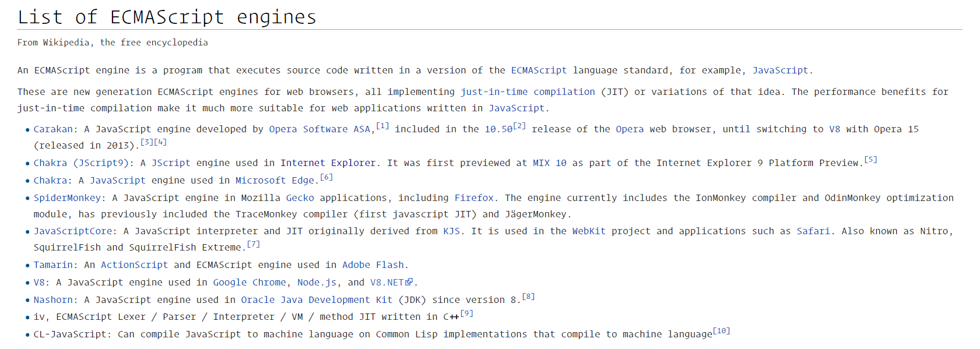The width and height of the screenshot is (980, 349).
Task: Jump to citation [2]
Action: 519,126
